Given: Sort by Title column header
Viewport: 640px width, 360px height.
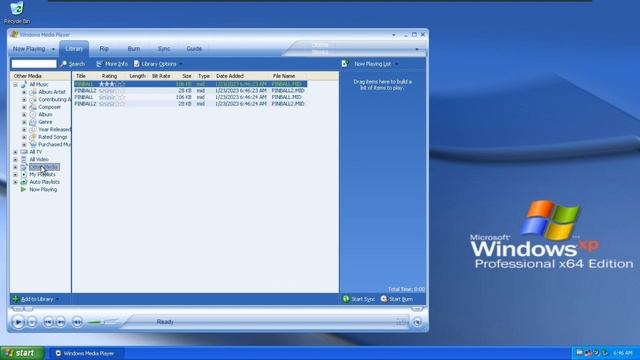Looking at the screenshot, I should point(81,76).
